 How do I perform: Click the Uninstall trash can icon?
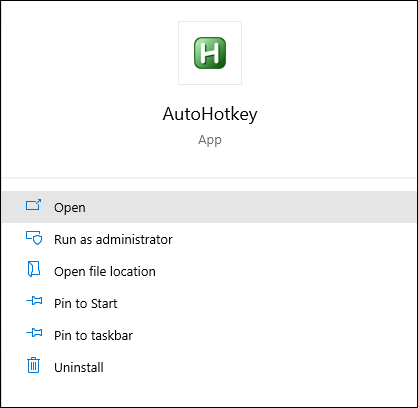click(33, 365)
